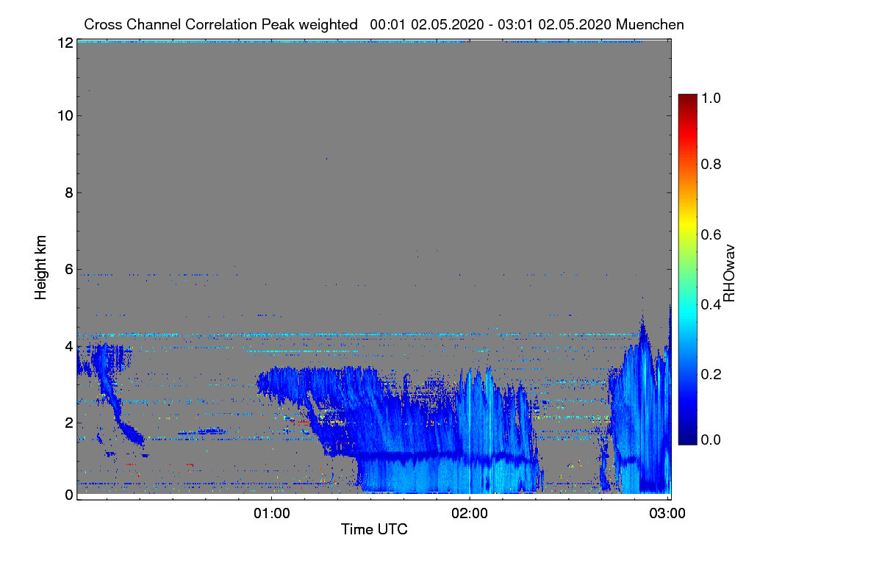Click the plot title 'Cross Channel Correlation Peak weighted'
Viewport: 882px width, 588px height.
220,24
